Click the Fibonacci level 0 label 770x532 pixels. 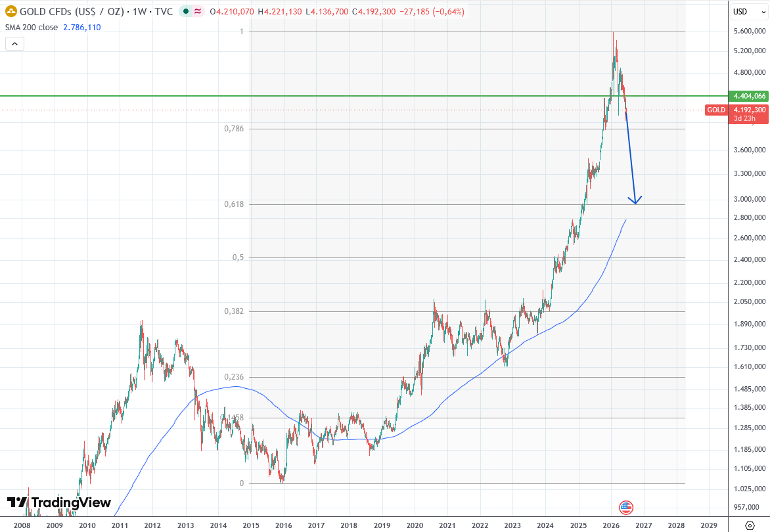241,483
